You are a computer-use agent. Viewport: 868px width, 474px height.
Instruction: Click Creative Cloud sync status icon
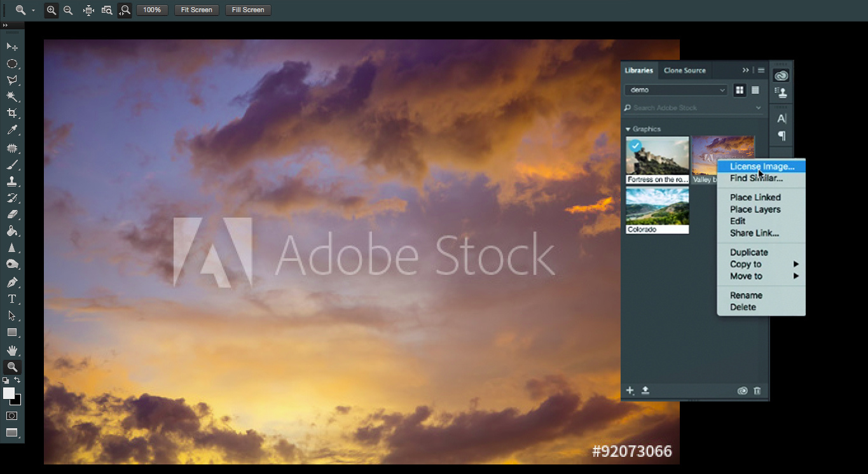tap(742, 391)
